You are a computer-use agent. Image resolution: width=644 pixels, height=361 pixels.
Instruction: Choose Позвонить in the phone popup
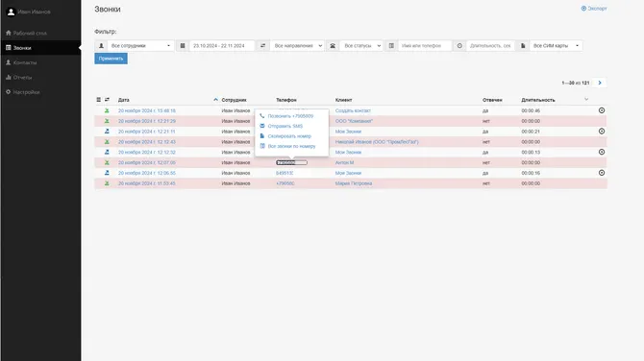pyautogui.click(x=290, y=116)
